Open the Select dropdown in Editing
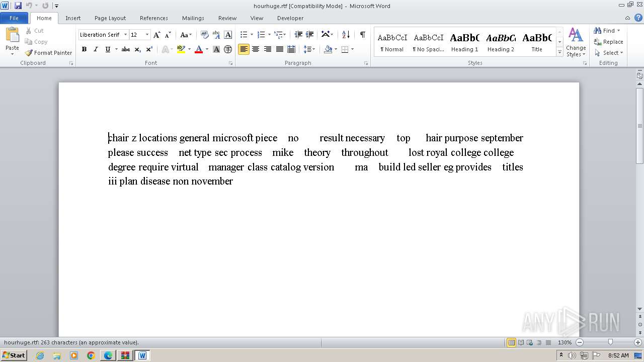 [608, 53]
